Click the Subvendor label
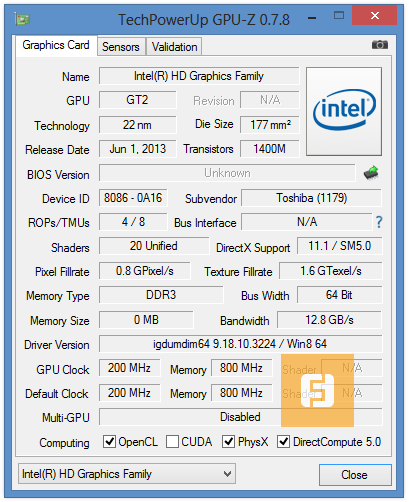The width and height of the screenshot is (409, 502). tap(211, 199)
